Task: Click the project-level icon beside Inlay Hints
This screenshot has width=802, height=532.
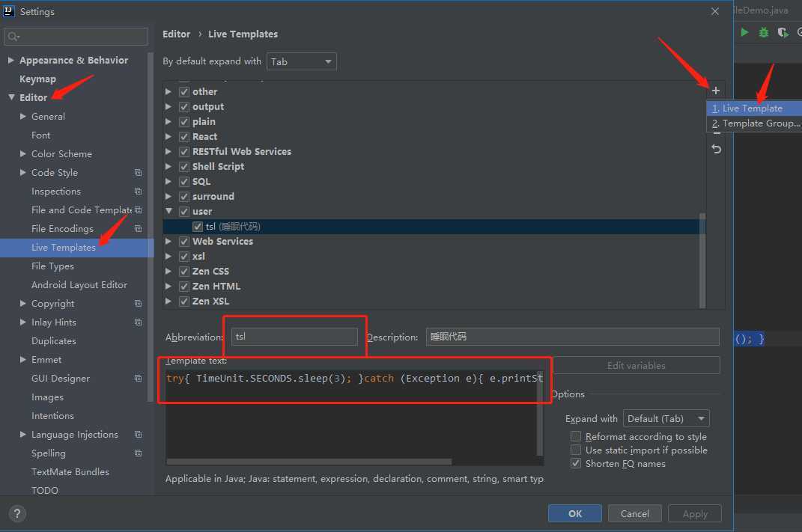Action: click(x=138, y=322)
